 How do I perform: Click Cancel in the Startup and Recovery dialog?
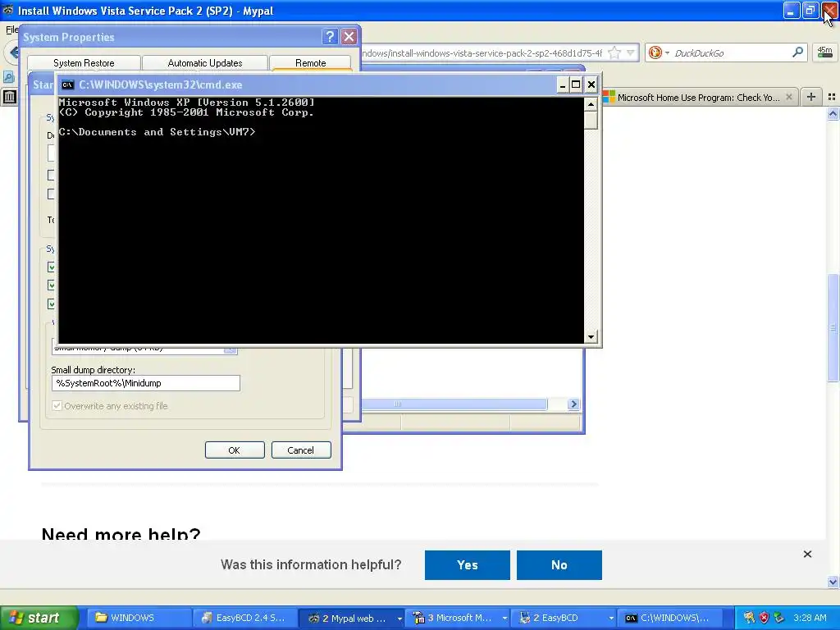pos(301,450)
